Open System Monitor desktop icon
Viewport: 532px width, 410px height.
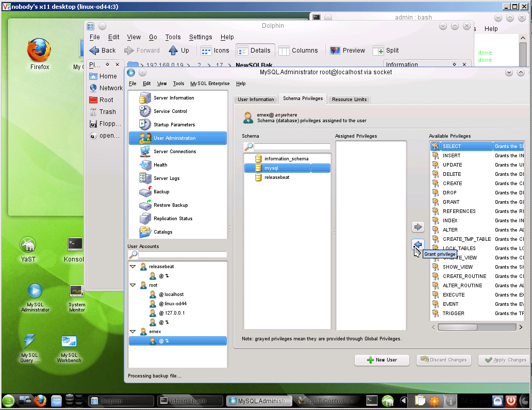tap(77, 299)
